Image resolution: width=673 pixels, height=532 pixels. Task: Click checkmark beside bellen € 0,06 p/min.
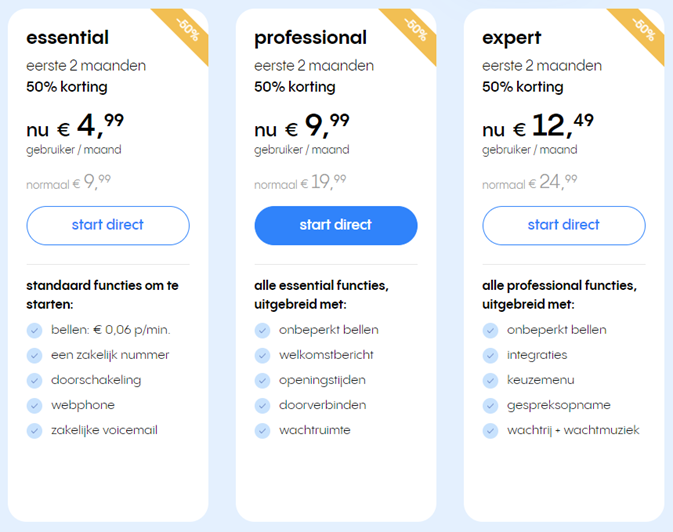34,331
